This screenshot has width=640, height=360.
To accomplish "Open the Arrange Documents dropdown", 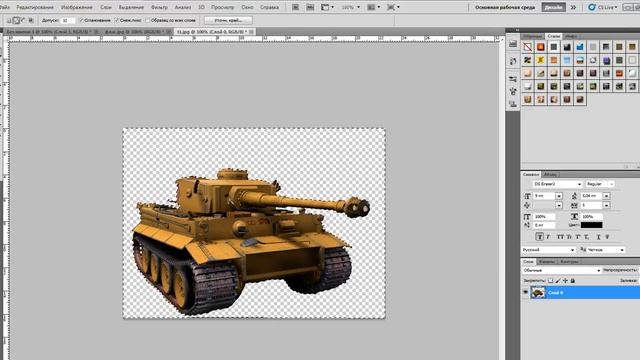I will [373, 7].
